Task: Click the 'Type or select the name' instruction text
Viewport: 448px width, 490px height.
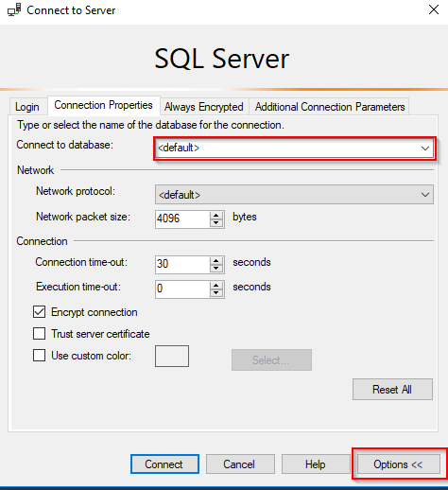Action: (150, 125)
